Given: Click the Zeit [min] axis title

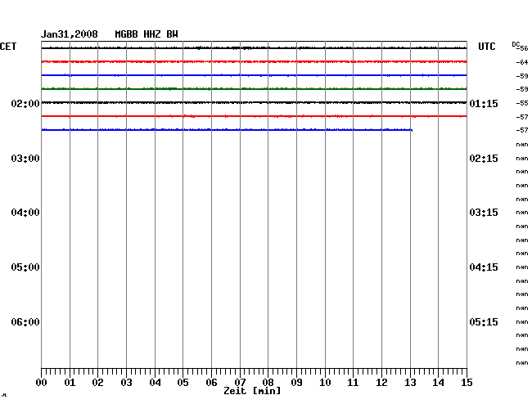Looking at the screenshot, I should (252, 391).
